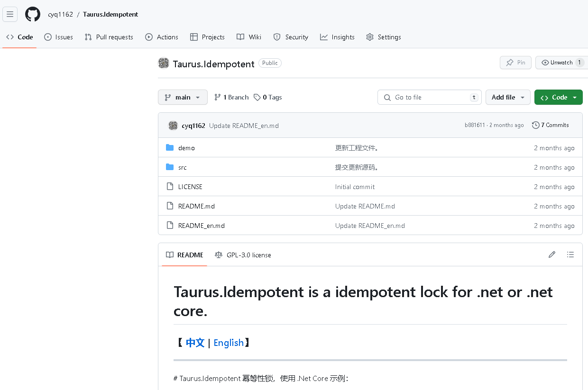Click the Unwatch button
Image resolution: width=588 pixels, height=390 pixels.
562,63
